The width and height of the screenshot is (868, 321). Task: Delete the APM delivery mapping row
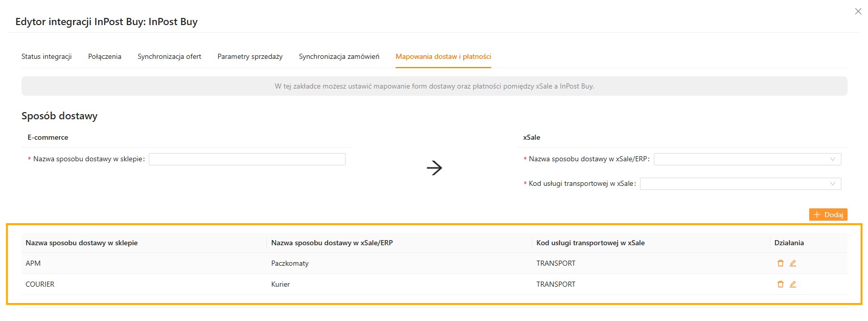click(x=780, y=263)
